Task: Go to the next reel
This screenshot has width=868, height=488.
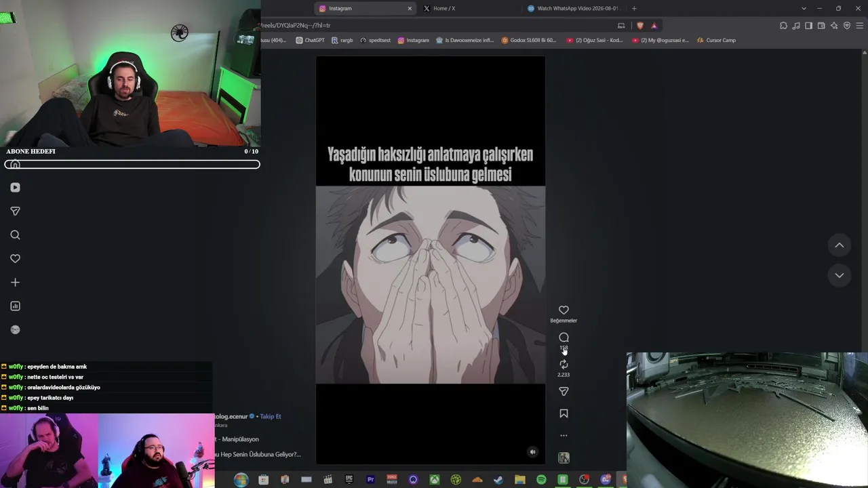Action: [x=840, y=275]
